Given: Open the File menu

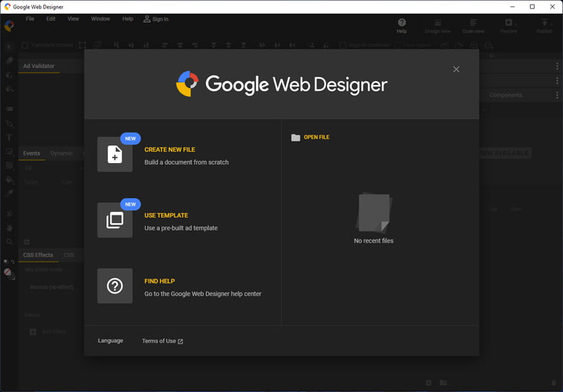Looking at the screenshot, I should (30, 19).
